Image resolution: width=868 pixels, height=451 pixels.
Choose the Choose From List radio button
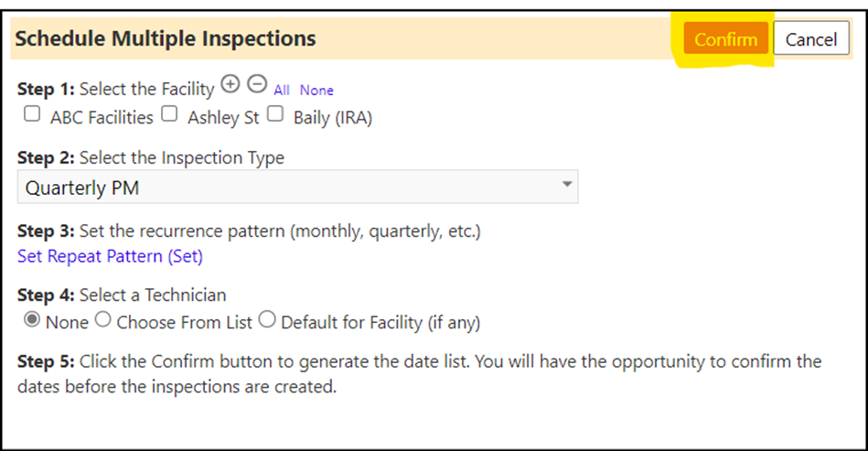click(103, 320)
